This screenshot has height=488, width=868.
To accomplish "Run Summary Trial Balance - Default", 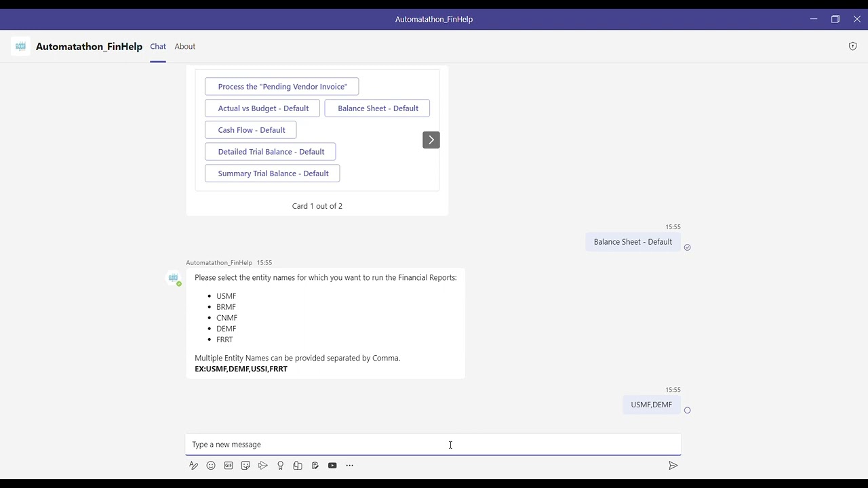I will 273,174.
